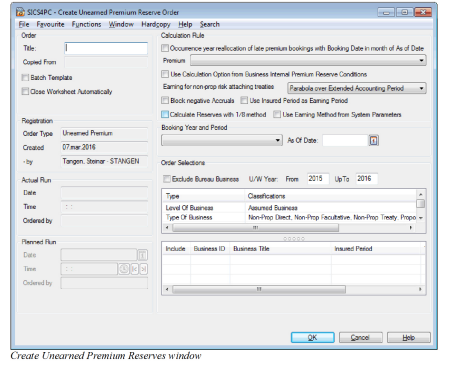Click the Planned Run time previous arrow icon
The image size is (458, 368).
135,269
